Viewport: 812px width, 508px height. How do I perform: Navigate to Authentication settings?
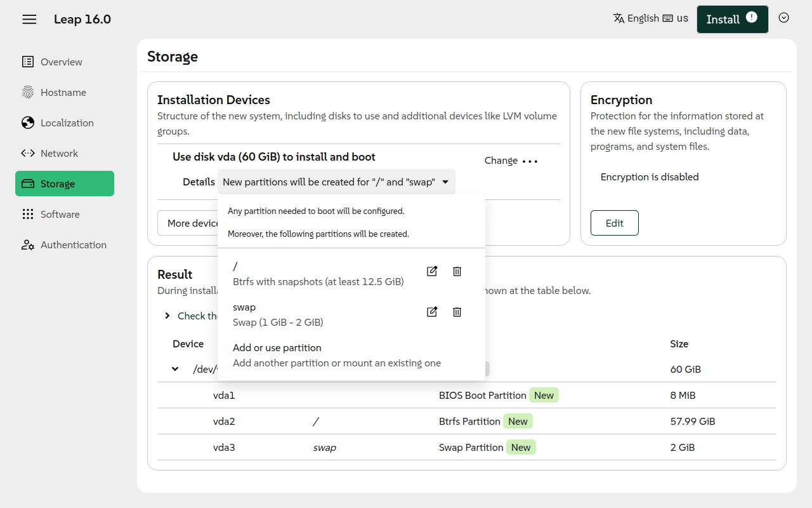pyautogui.click(x=73, y=244)
